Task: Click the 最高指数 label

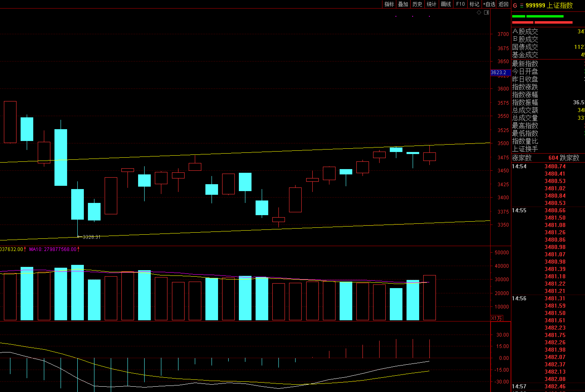Action: [525, 126]
